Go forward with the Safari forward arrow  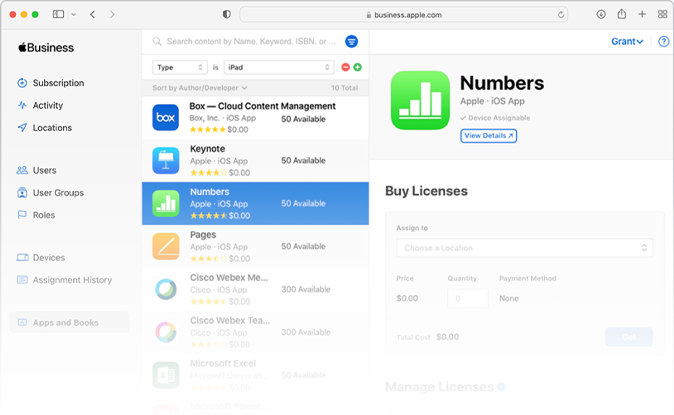(112, 15)
